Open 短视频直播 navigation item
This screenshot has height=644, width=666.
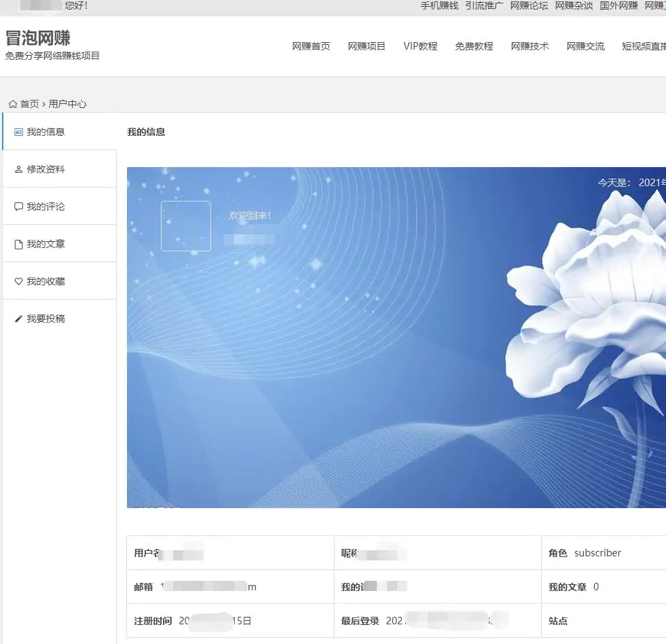pos(644,46)
